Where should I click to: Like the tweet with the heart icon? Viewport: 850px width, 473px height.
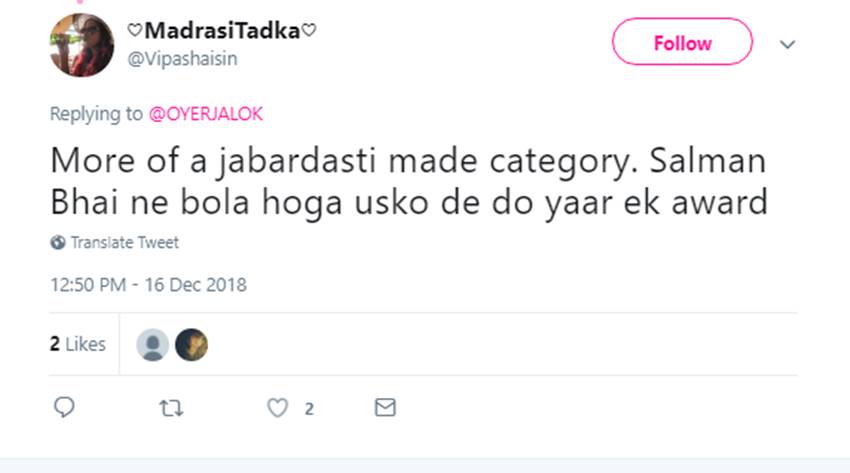pyautogui.click(x=278, y=407)
